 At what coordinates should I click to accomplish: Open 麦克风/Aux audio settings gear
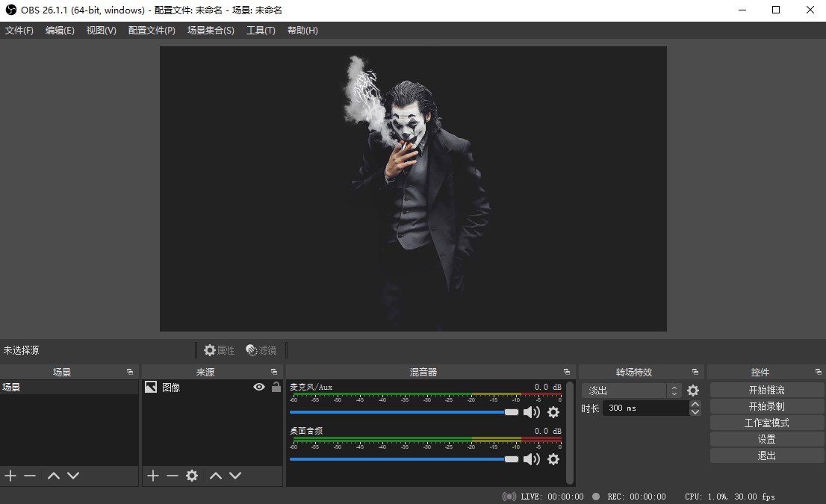(x=553, y=412)
